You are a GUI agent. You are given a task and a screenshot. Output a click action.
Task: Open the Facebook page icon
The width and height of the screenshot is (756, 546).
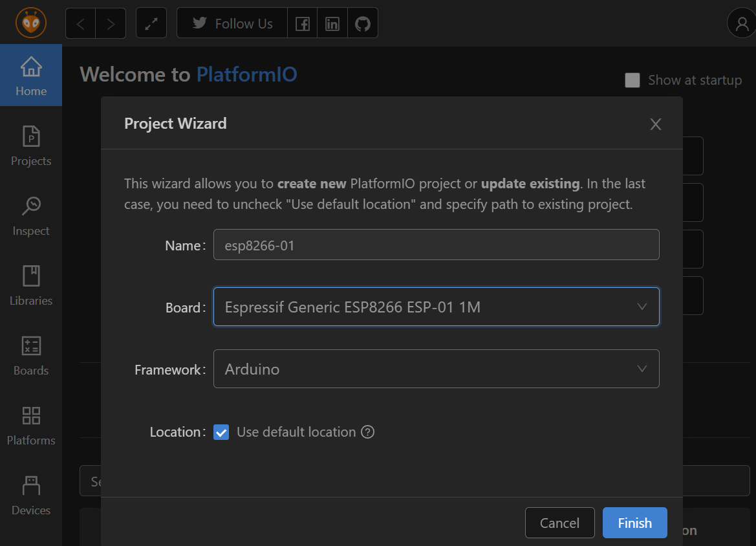click(x=302, y=23)
